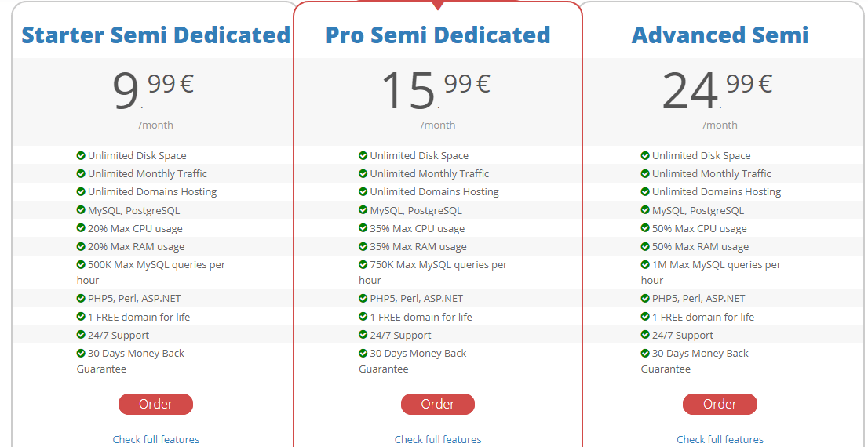The image size is (868, 447).
Task: Select the Advanced Semi heading
Action: click(720, 35)
